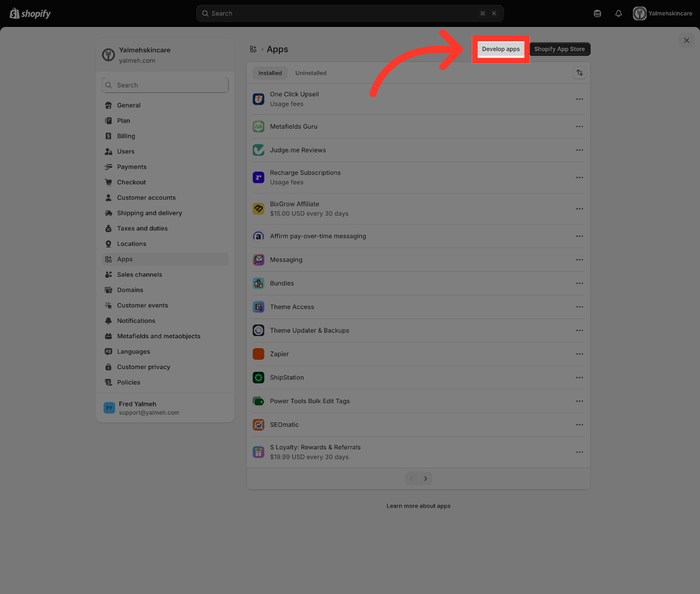Open Checkout settings
The height and width of the screenshot is (594, 700).
point(165,182)
